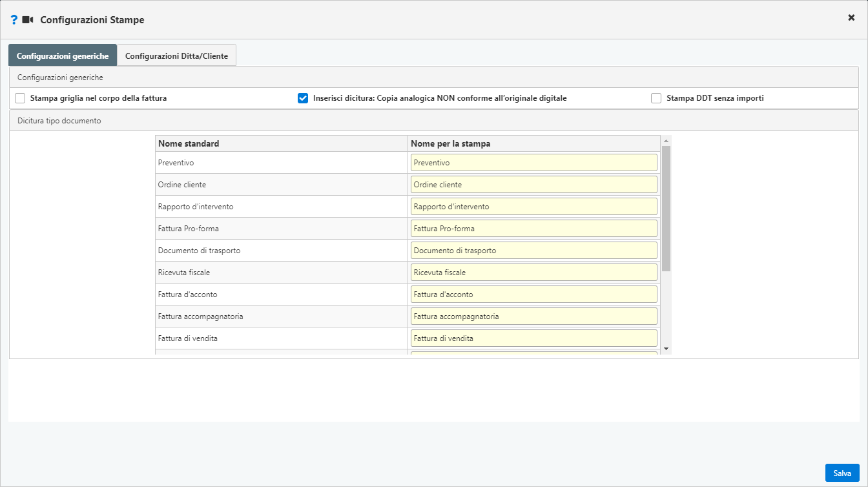Select Fattura accompagnatoria standard name cell
The height and width of the screenshot is (487, 868).
coord(282,316)
